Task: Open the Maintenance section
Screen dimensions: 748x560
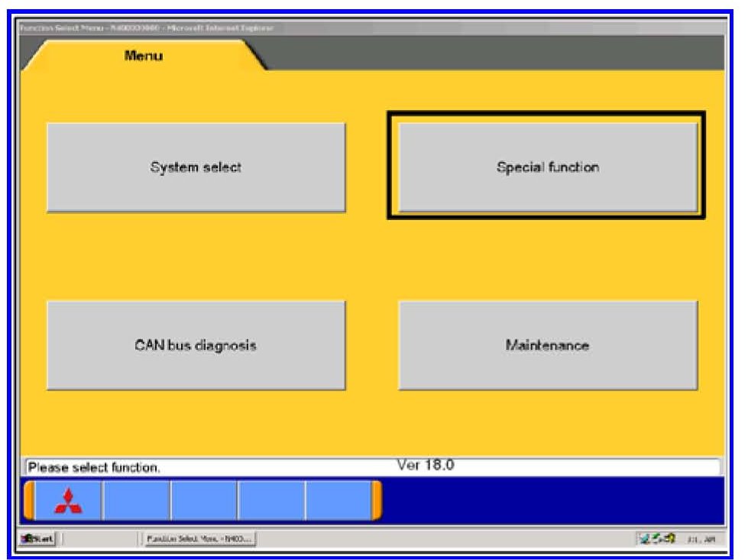Action: [x=547, y=345]
